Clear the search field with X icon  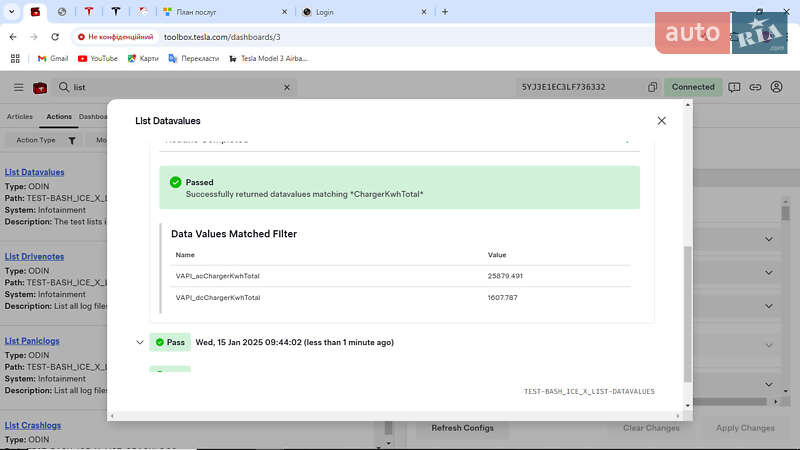click(x=287, y=87)
